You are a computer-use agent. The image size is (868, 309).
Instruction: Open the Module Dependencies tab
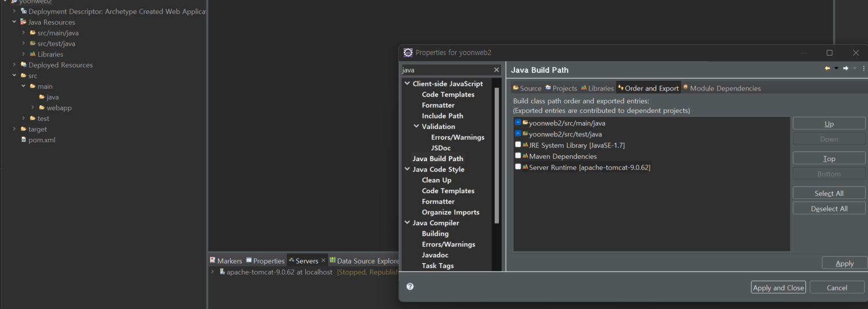[722, 88]
